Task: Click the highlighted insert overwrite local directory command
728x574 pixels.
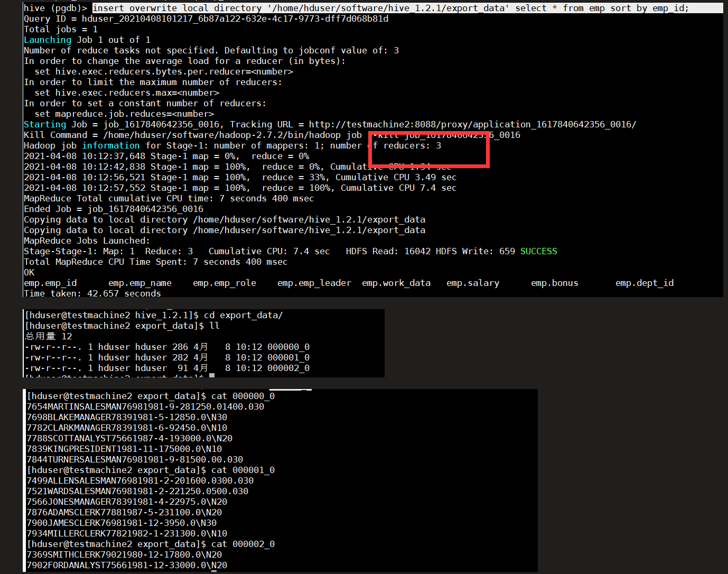Action: point(391,8)
